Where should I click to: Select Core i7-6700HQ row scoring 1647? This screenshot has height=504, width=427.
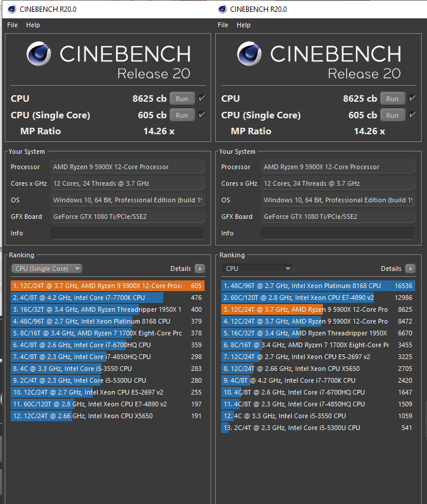point(318,392)
